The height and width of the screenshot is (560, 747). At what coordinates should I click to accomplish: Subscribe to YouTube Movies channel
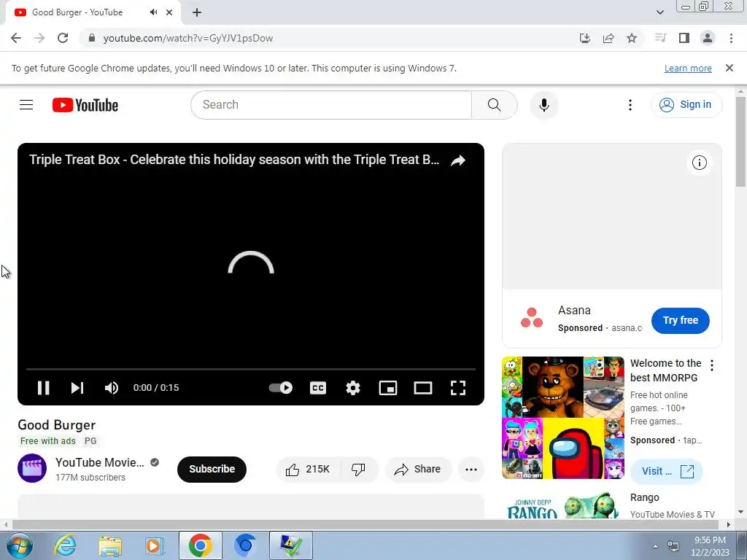tap(212, 469)
